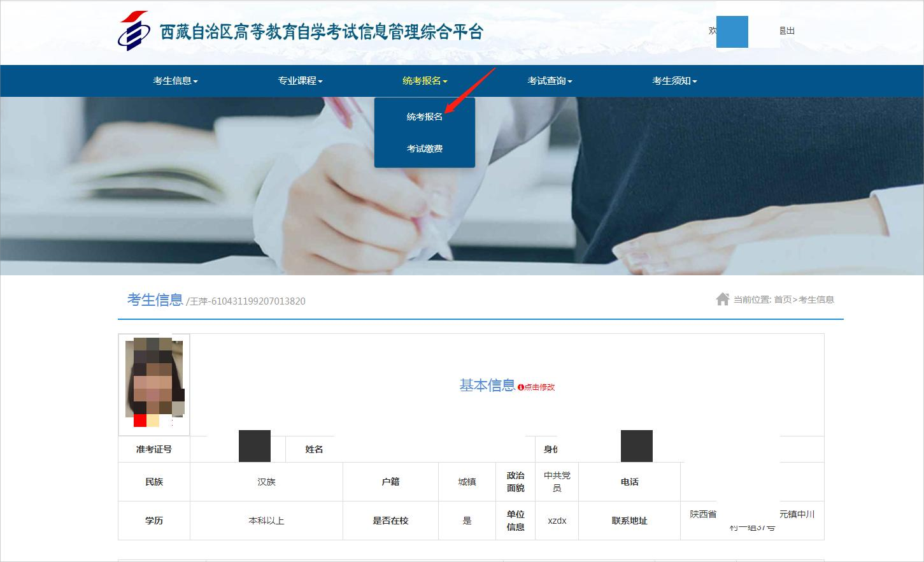Click the 基本信息 heading

487,385
